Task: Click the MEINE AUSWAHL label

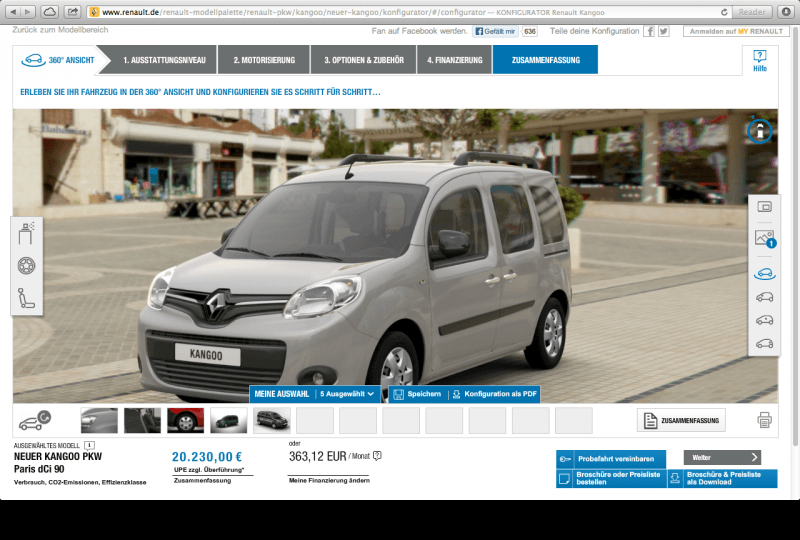Action: 282,394
